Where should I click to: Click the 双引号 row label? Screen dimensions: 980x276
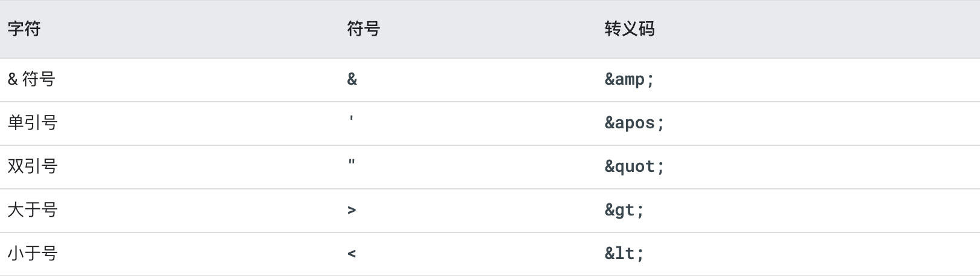click(33, 166)
